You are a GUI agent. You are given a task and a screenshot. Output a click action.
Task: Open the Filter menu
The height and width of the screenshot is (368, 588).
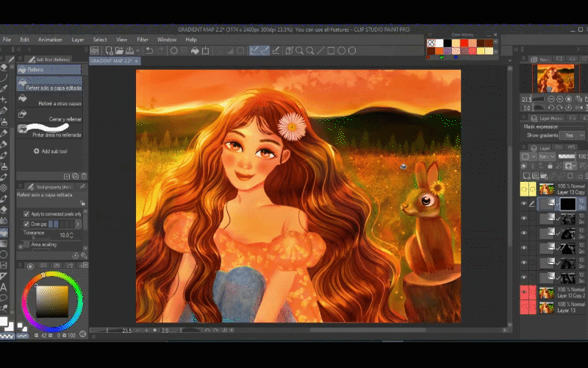coord(143,39)
